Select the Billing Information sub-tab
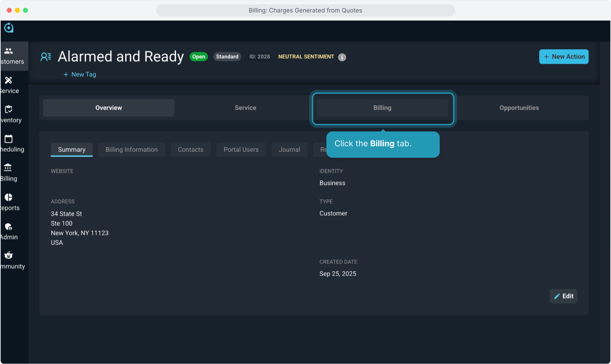Viewport: 611px width, 364px height. point(132,150)
